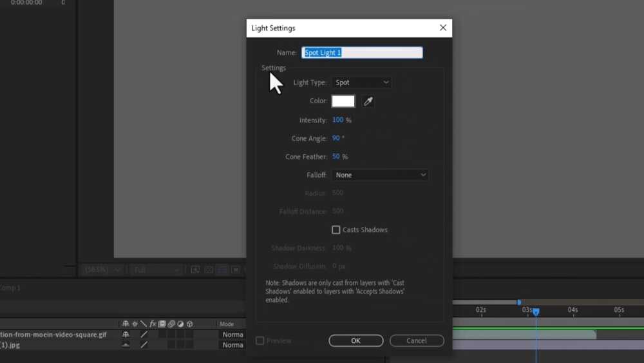Open the Light Type dropdown

(x=361, y=83)
